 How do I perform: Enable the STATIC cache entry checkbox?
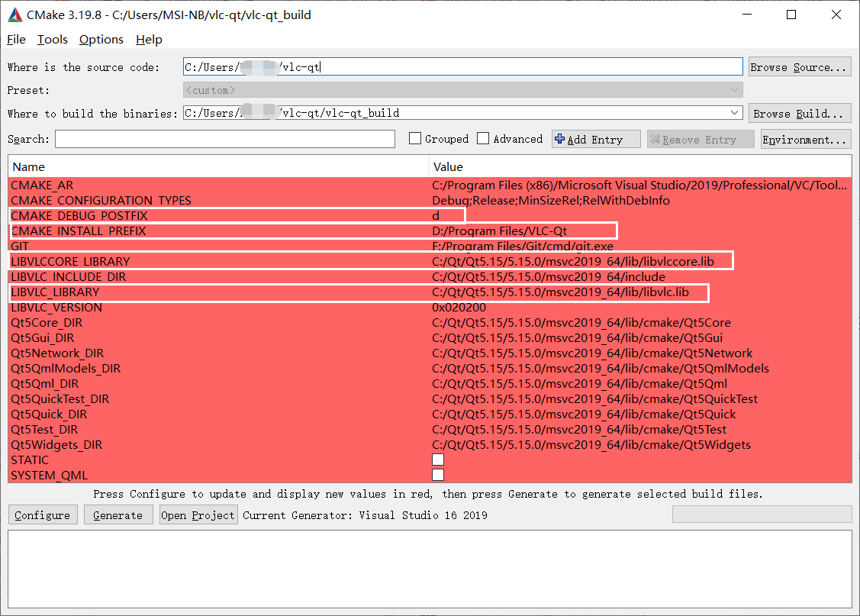[x=438, y=459]
